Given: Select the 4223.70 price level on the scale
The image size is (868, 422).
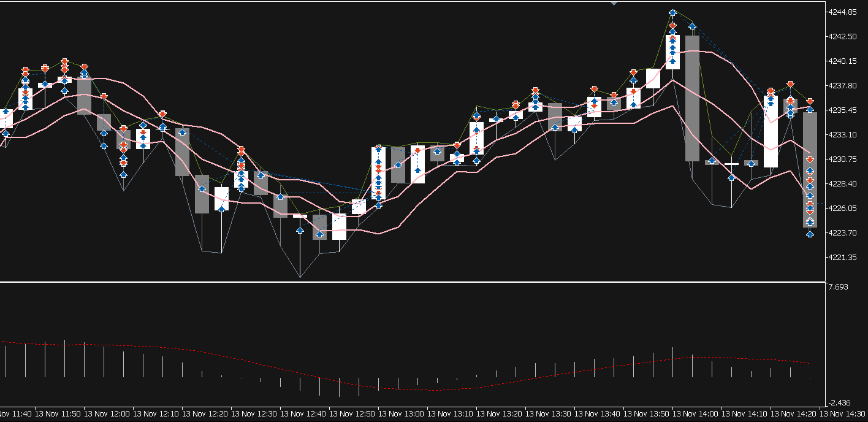Looking at the screenshot, I should pos(845,233).
